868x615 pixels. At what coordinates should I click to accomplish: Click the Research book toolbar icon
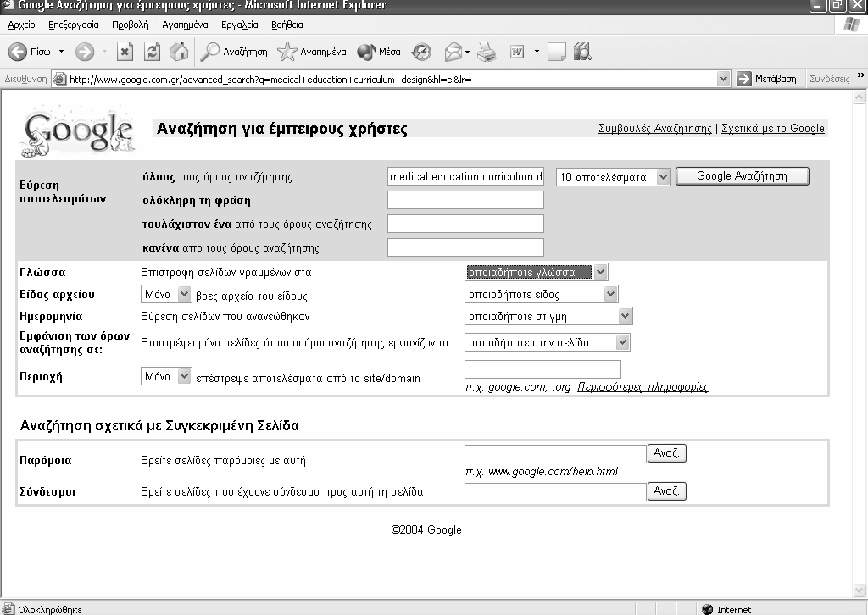(582, 52)
